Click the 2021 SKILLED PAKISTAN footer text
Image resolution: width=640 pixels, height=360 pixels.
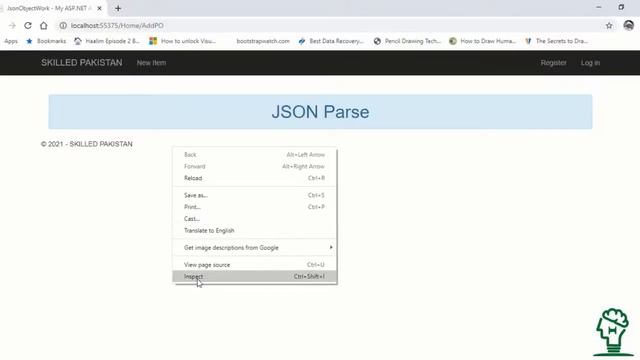pyautogui.click(x=87, y=144)
